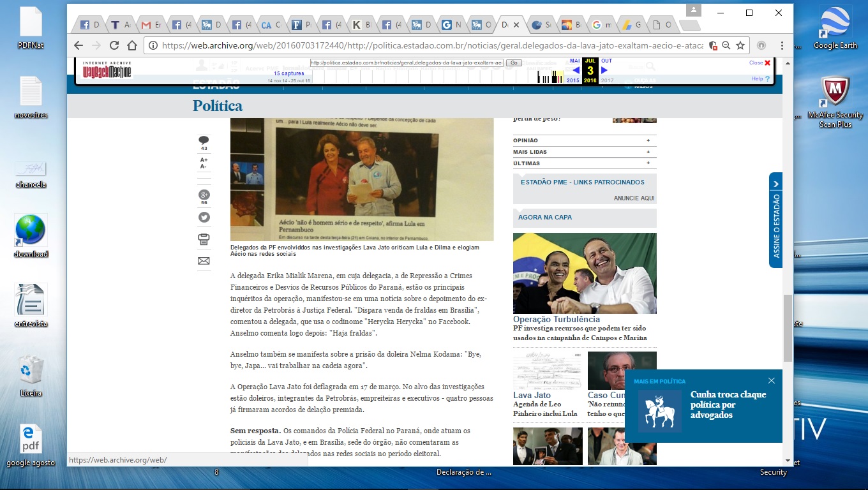Expand the MAIS LIDAS section
Viewport: 868px width, 490px height.
pyautogui.click(x=584, y=152)
